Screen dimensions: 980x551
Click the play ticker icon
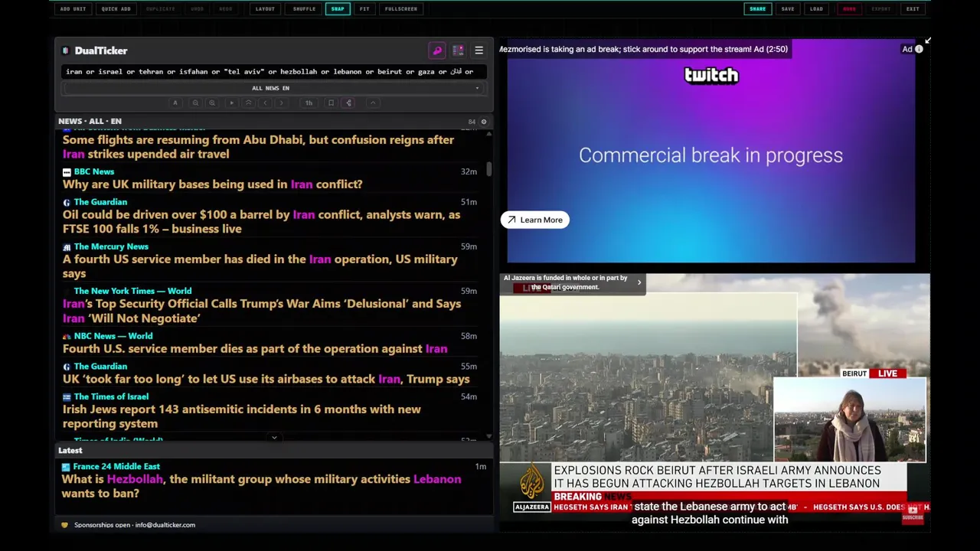point(231,103)
